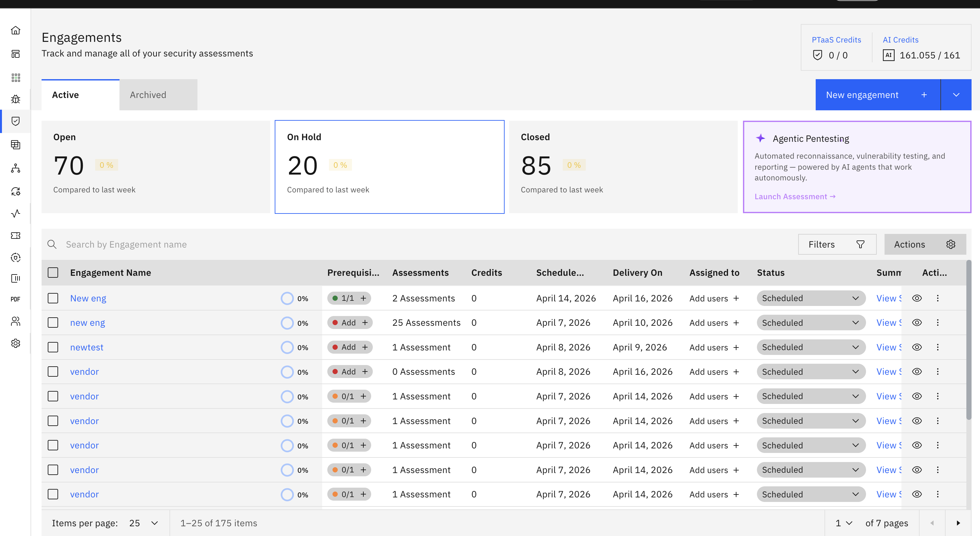Expand New engagement split-button chevron
The width and height of the screenshot is (980, 536).
pyautogui.click(x=956, y=95)
